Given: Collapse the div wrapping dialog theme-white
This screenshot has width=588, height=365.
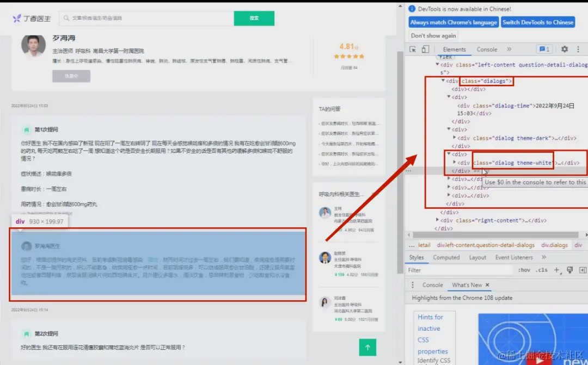Looking at the screenshot, I should 449,153.
